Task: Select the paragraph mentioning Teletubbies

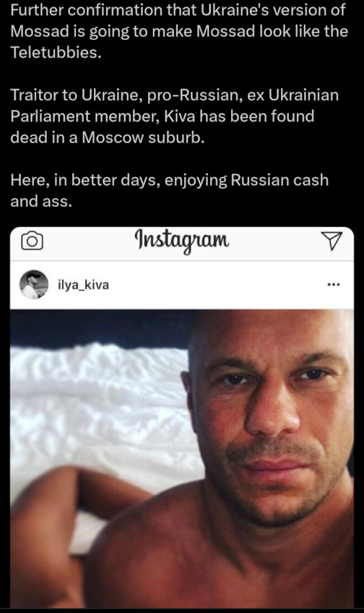Action: pos(178,31)
